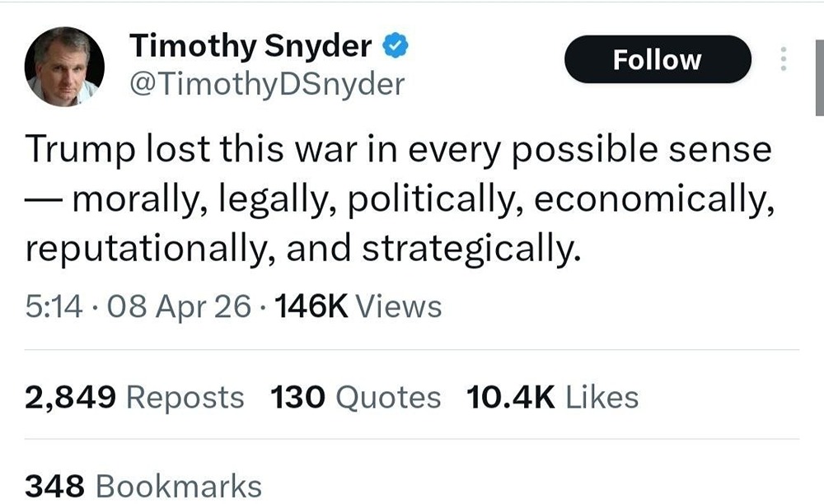Screen dimensions: 824x504
Task: View the 2,849 Reposts list
Action: (x=134, y=398)
